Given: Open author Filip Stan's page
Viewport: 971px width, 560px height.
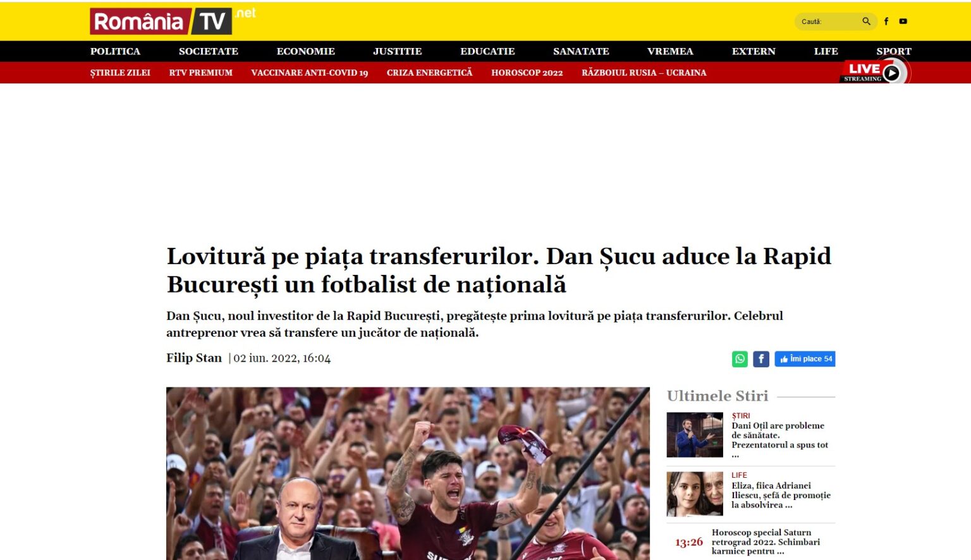Looking at the screenshot, I should coord(194,358).
